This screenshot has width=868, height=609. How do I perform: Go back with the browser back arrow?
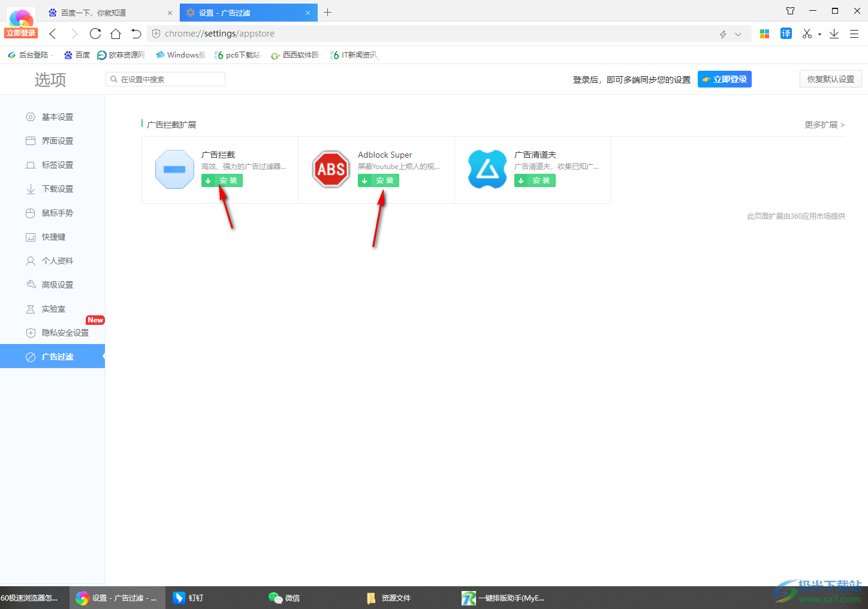(x=53, y=34)
